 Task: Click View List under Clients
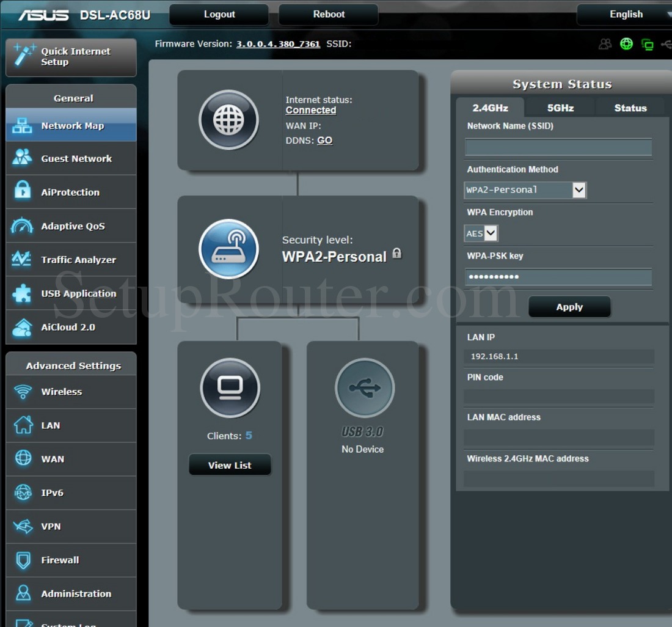(230, 465)
